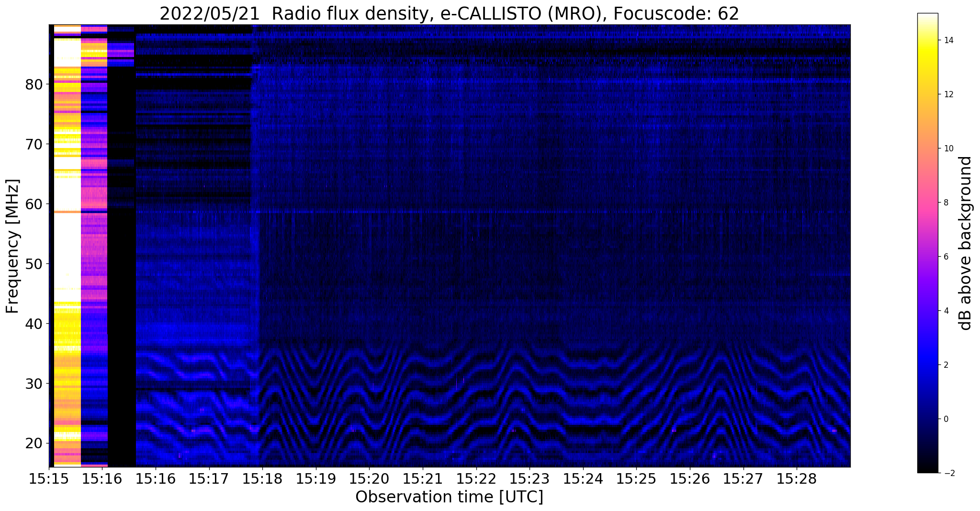Screen dimensions: 980x511
Task: Click the 15:27 time tick label
Action: coord(743,479)
